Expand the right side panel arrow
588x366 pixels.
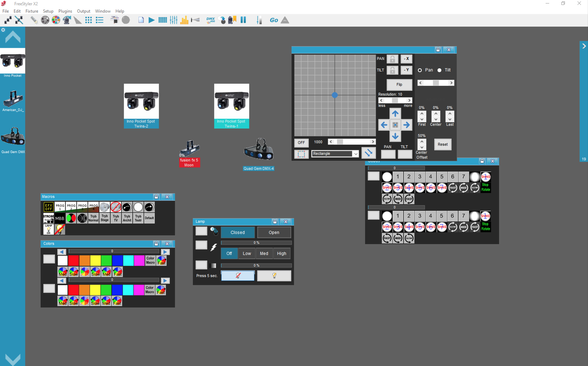point(584,46)
